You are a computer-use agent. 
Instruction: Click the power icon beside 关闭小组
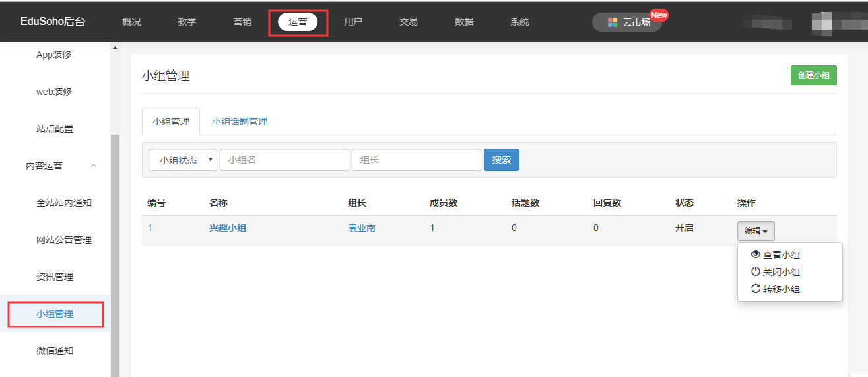tap(756, 271)
